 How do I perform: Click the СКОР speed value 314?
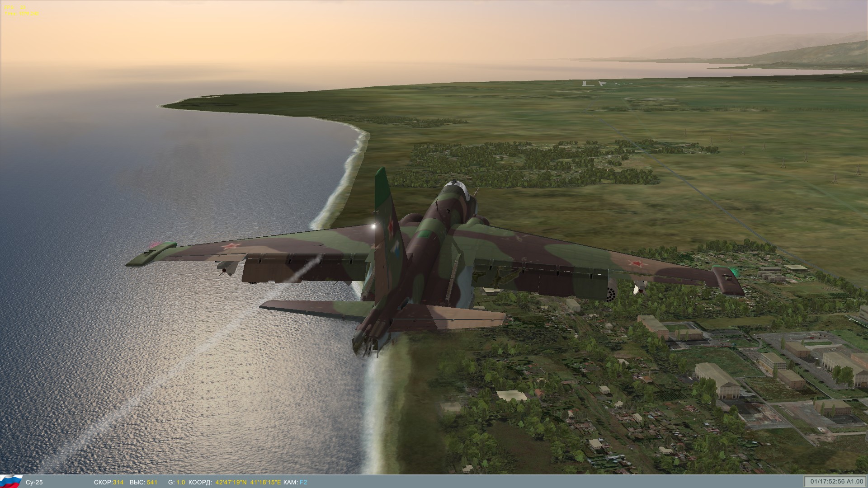click(x=118, y=482)
